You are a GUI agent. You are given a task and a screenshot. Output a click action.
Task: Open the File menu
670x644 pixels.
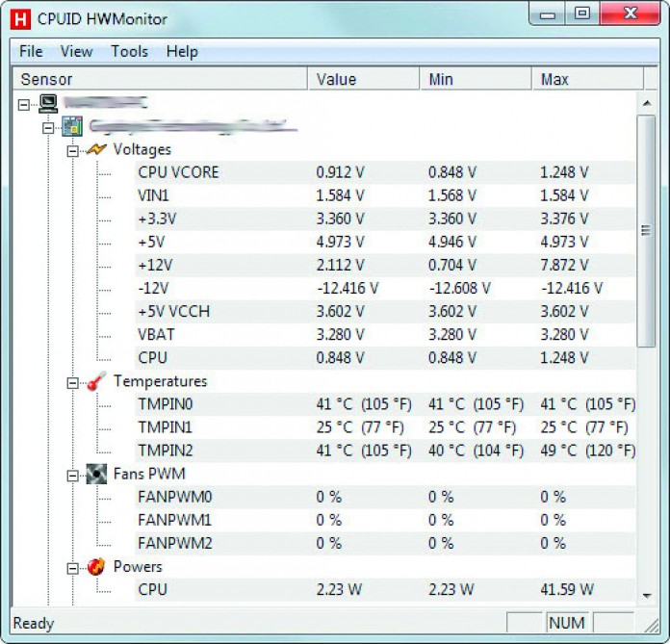[x=31, y=51]
